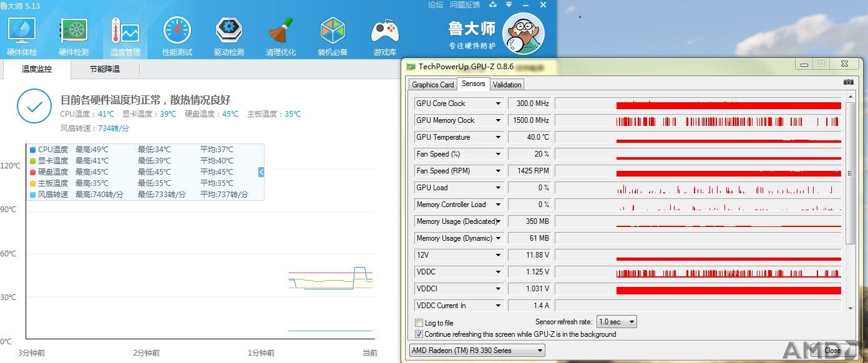Click 12V value 11.88 V
The image size is (868, 363).
point(530,255)
